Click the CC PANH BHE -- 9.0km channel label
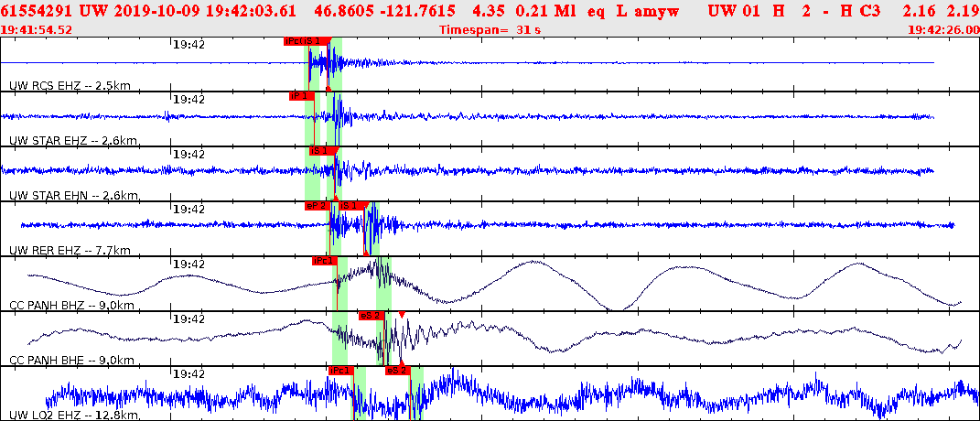Image resolution: width=980 pixels, height=421 pixels. tap(72, 361)
